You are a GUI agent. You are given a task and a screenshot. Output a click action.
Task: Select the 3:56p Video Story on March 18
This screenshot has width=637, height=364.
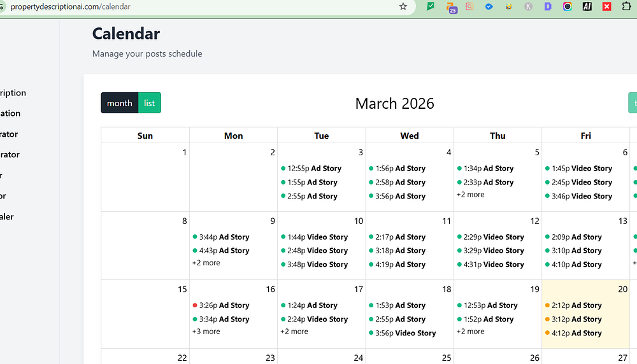point(403,333)
